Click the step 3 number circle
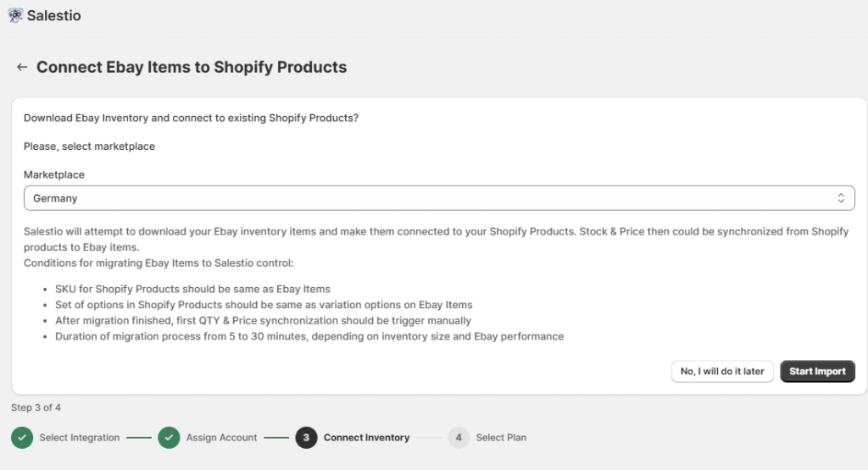 (306, 438)
